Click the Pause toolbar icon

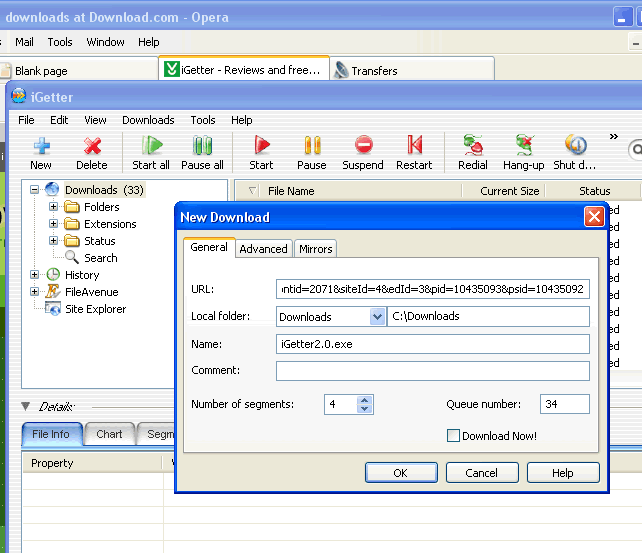(312, 145)
